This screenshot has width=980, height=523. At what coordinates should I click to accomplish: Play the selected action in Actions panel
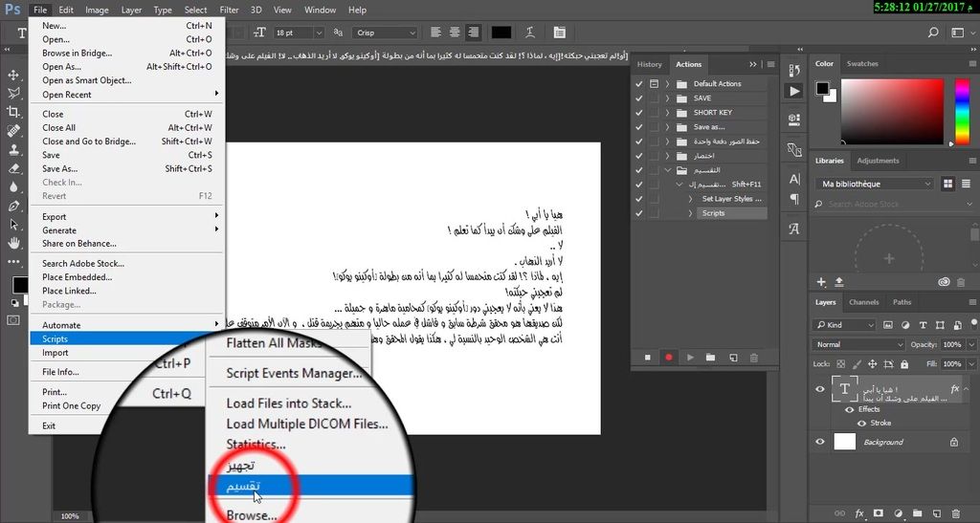click(690, 358)
